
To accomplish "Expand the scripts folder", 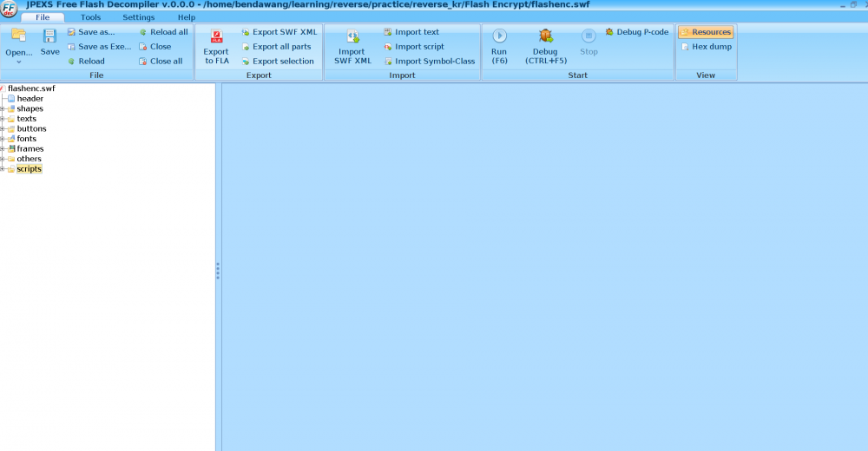I will (3, 169).
